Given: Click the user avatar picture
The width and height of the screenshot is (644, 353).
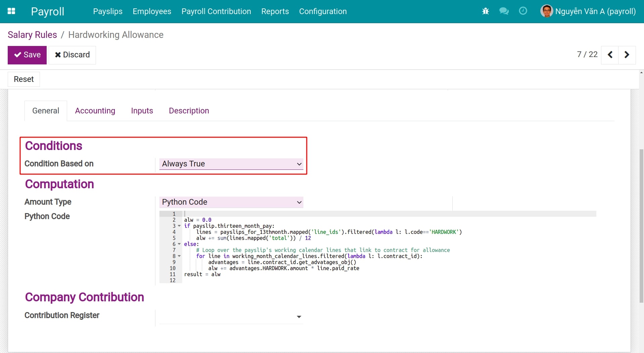Looking at the screenshot, I should click(546, 11).
